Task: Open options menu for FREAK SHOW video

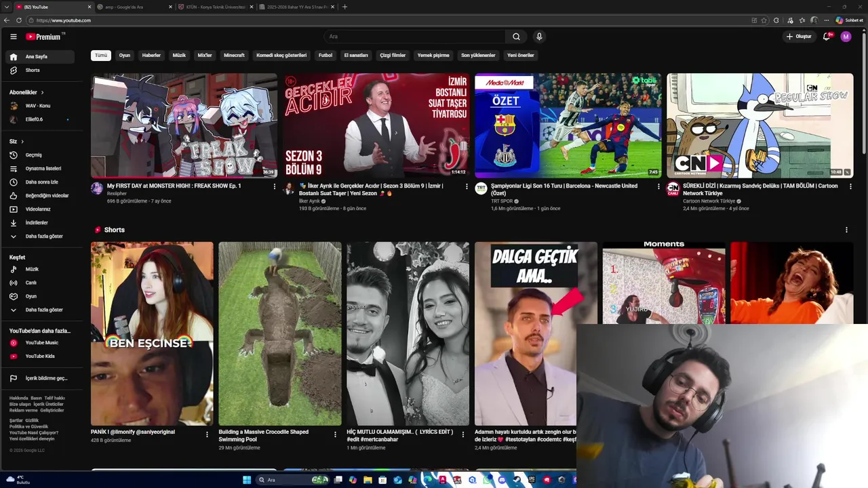Action: [275, 186]
